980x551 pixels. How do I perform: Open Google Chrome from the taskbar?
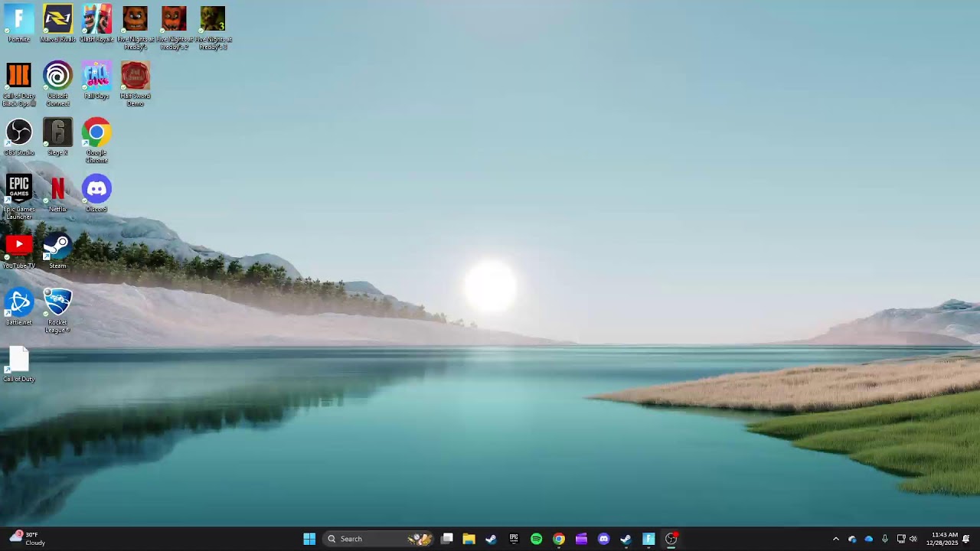tap(559, 539)
